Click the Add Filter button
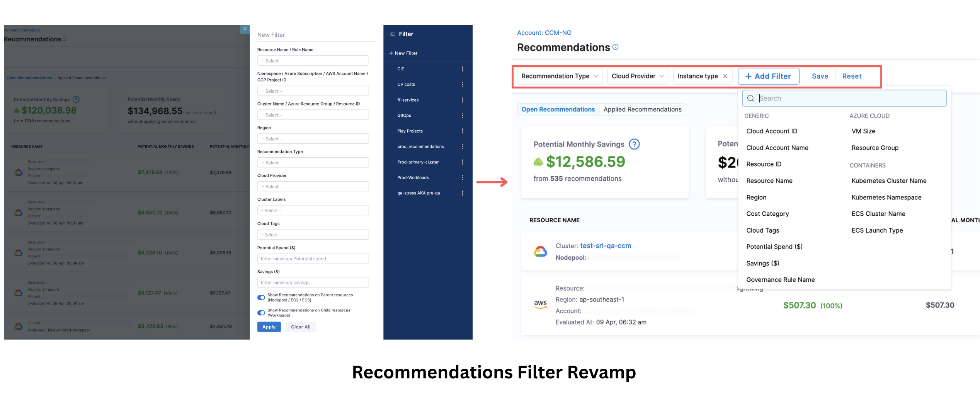Screen dimensions: 980x412 768,76
